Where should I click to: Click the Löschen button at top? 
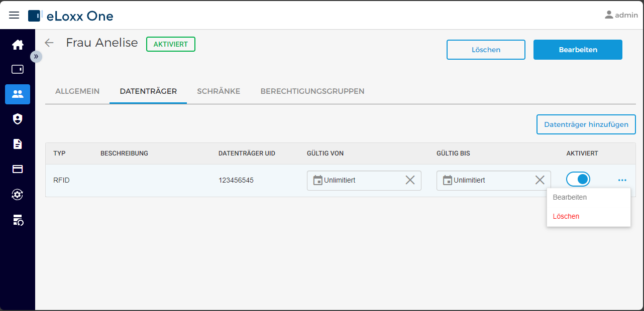click(x=486, y=50)
